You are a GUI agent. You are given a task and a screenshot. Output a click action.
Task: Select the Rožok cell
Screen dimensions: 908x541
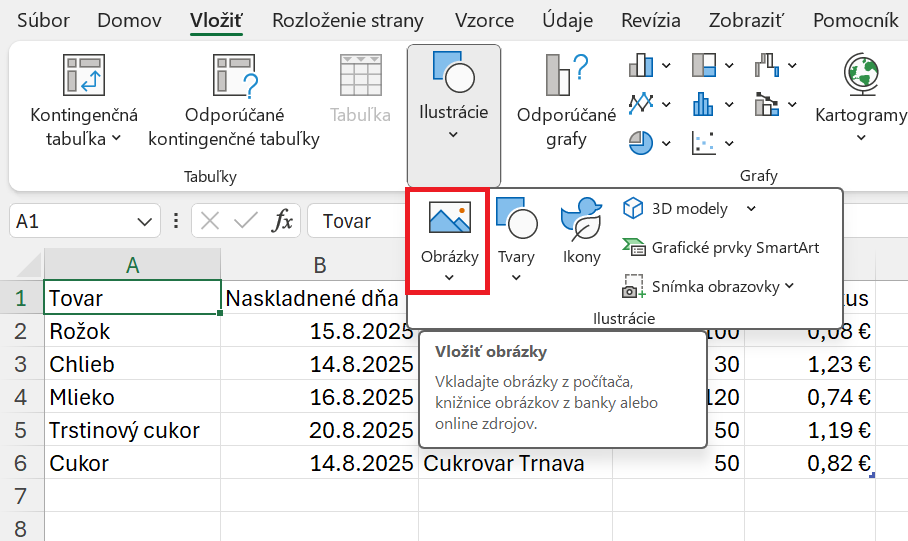point(133,331)
